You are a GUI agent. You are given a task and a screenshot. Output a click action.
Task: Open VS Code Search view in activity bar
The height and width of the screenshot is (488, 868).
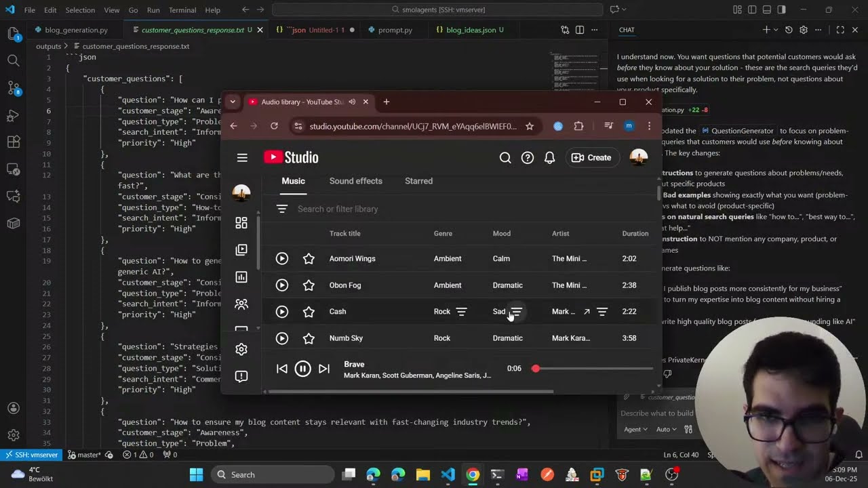pyautogui.click(x=13, y=60)
